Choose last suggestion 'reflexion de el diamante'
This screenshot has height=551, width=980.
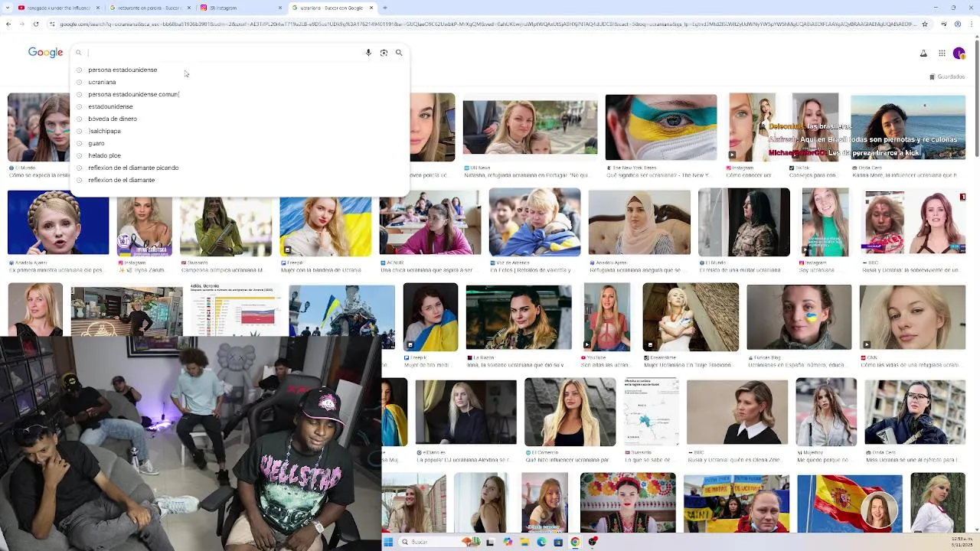(121, 180)
